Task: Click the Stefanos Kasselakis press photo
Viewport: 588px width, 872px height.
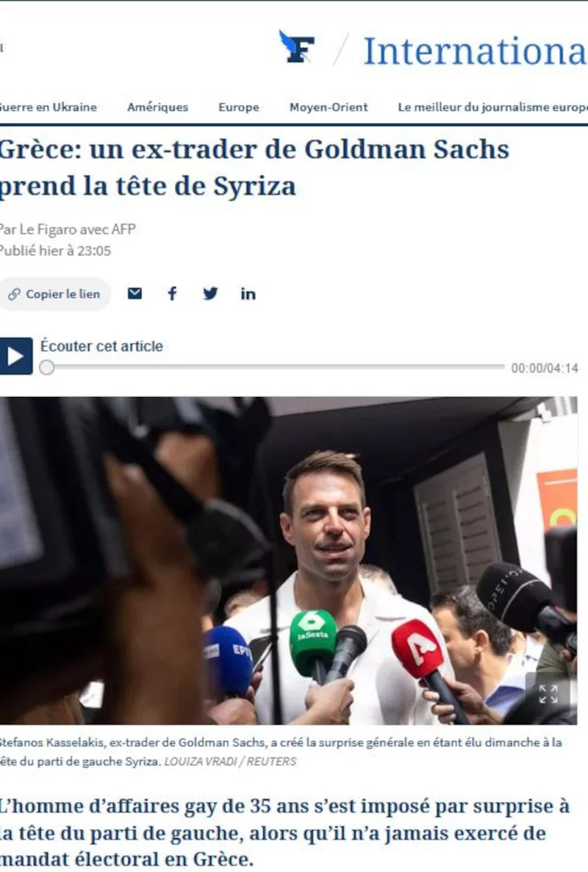Action: [288, 560]
